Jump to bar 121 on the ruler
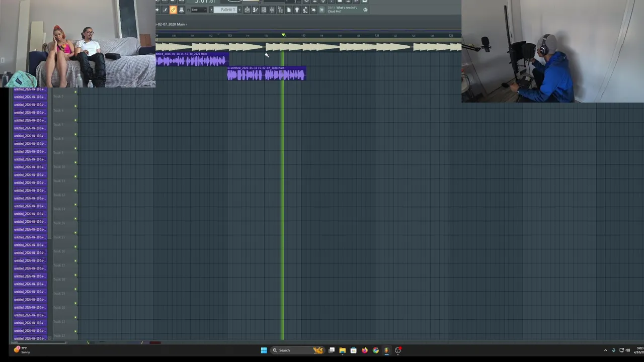This screenshot has height=362, width=644. pyautogui.click(x=377, y=35)
